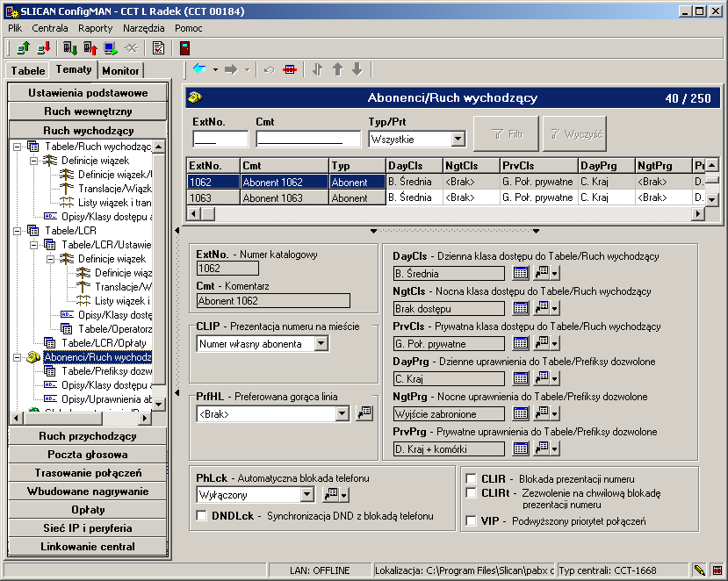728x581 pixels.
Task: Click the red-striked table delete icon
Action: coord(290,69)
